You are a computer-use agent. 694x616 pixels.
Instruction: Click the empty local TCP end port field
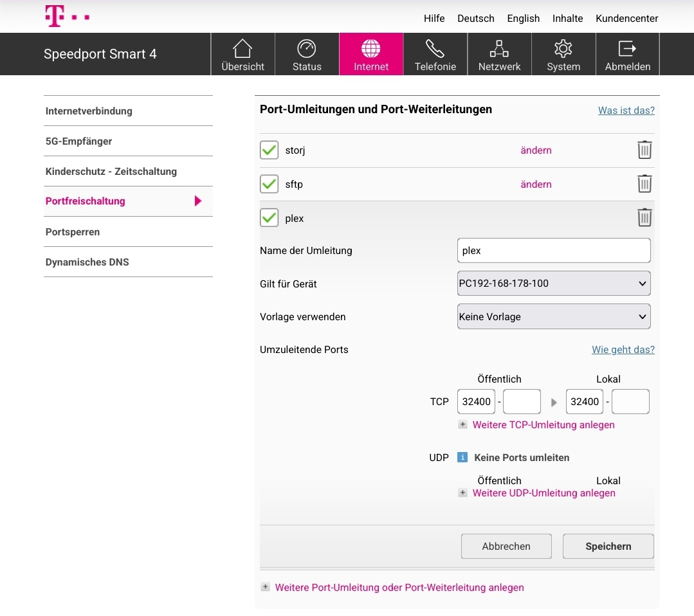630,401
